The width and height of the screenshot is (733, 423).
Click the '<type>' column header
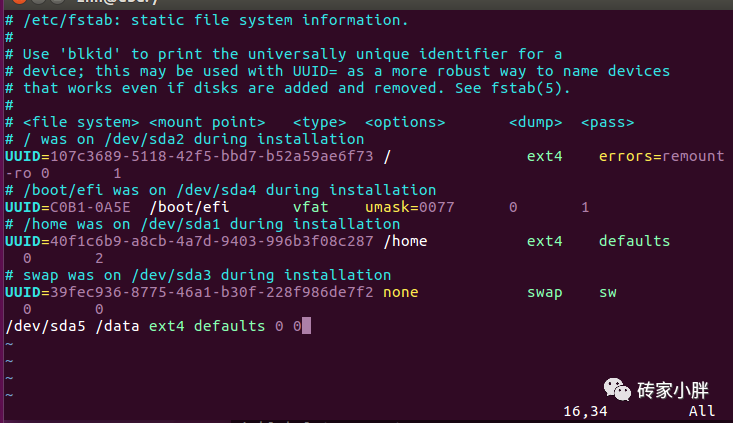320,122
